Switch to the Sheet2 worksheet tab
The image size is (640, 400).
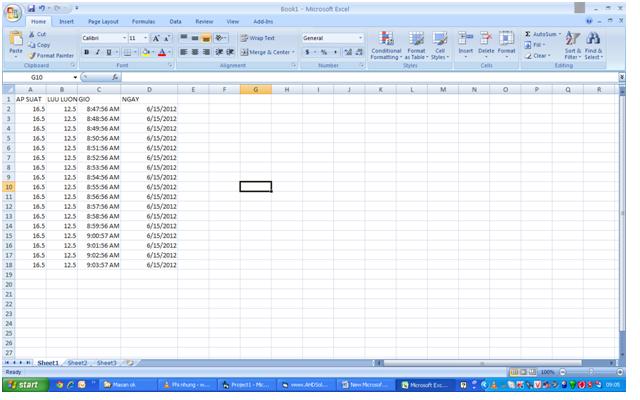[x=77, y=363]
